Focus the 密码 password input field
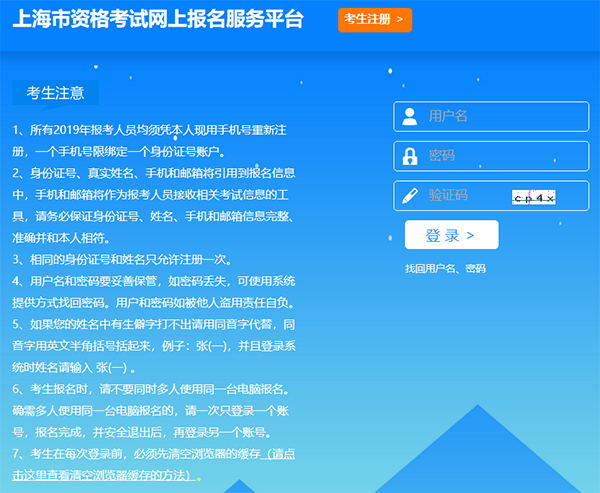 500,157
